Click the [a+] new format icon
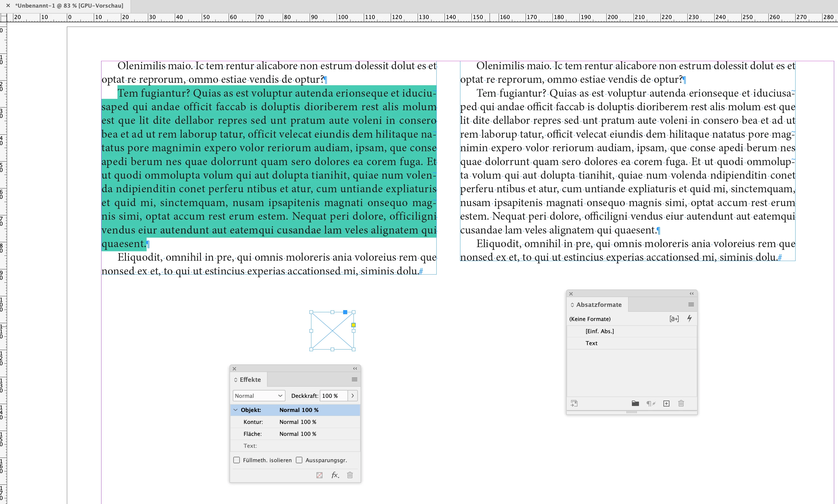 [674, 319]
